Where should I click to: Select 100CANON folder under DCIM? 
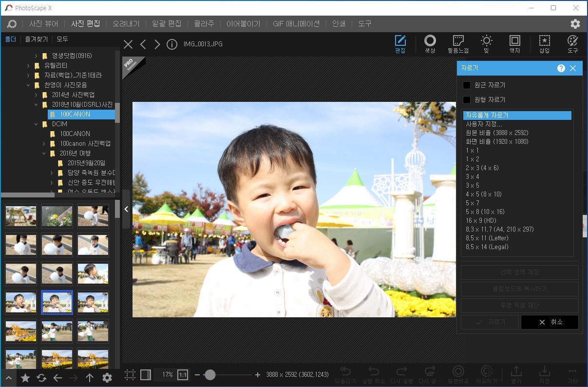coord(75,134)
